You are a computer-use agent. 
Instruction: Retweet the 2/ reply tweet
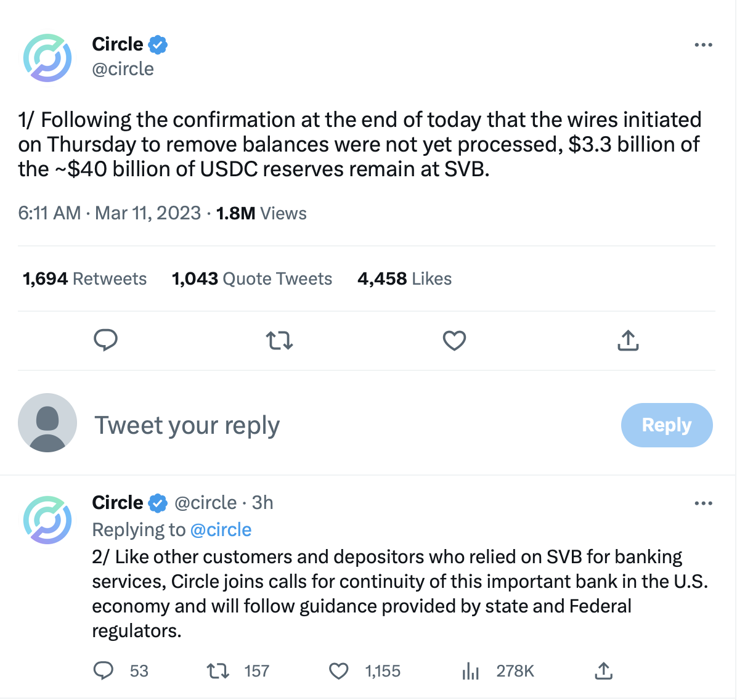(x=217, y=670)
